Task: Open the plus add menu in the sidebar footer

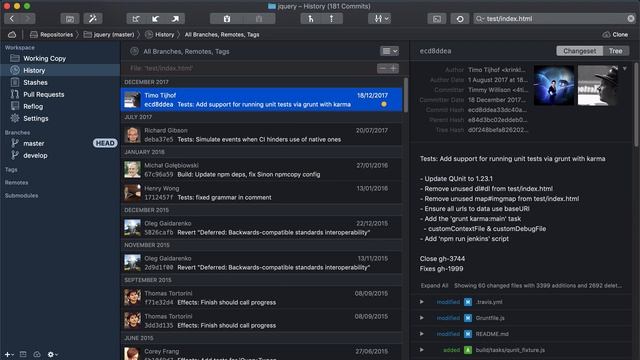Action: coord(8,354)
